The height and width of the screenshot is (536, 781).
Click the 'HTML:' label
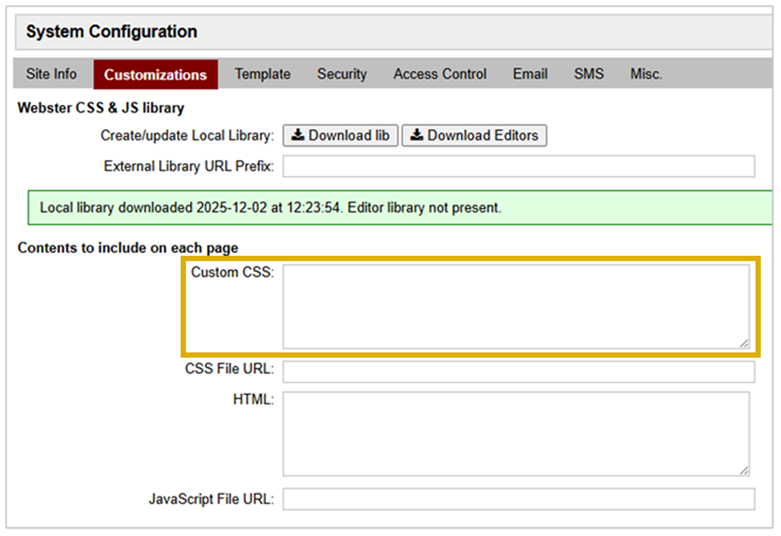(254, 400)
